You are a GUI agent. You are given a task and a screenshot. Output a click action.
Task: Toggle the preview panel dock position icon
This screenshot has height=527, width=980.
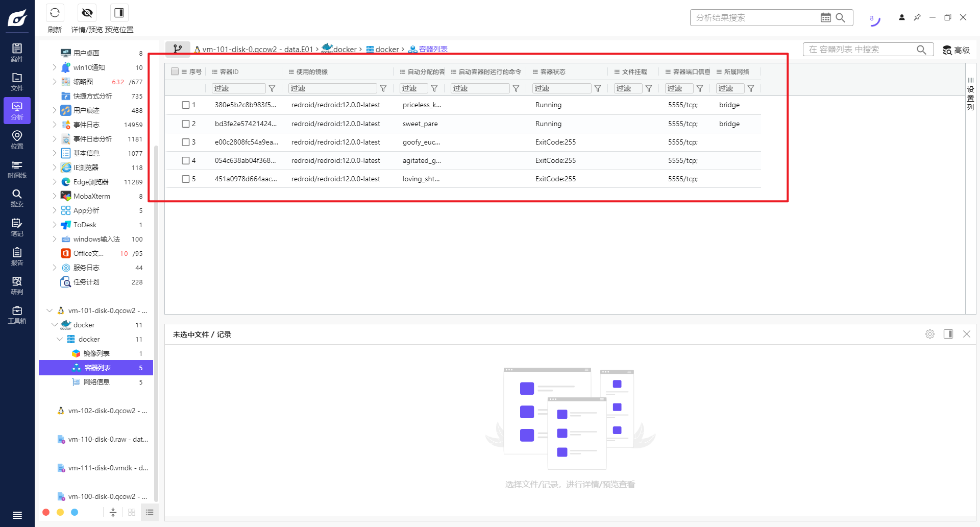pos(948,334)
